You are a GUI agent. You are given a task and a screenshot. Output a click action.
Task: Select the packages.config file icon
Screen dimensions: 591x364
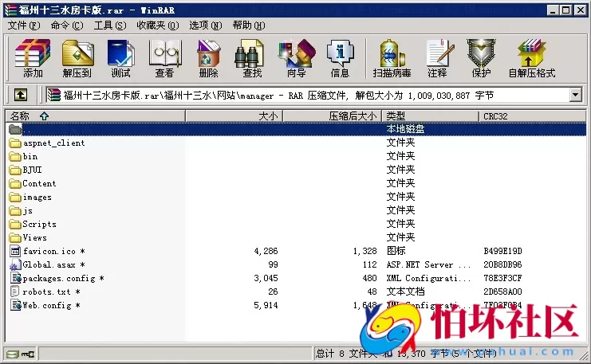pyautogui.click(x=16, y=278)
